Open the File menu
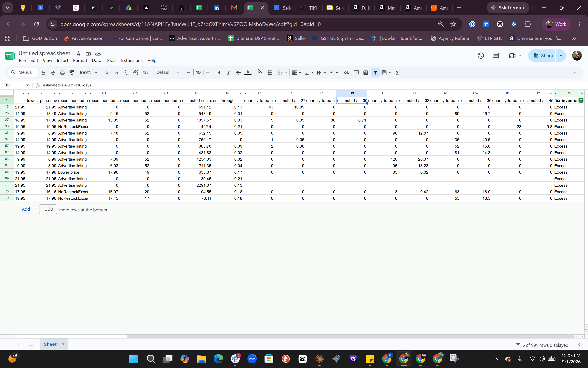The width and height of the screenshot is (588, 368). [22, 60]
